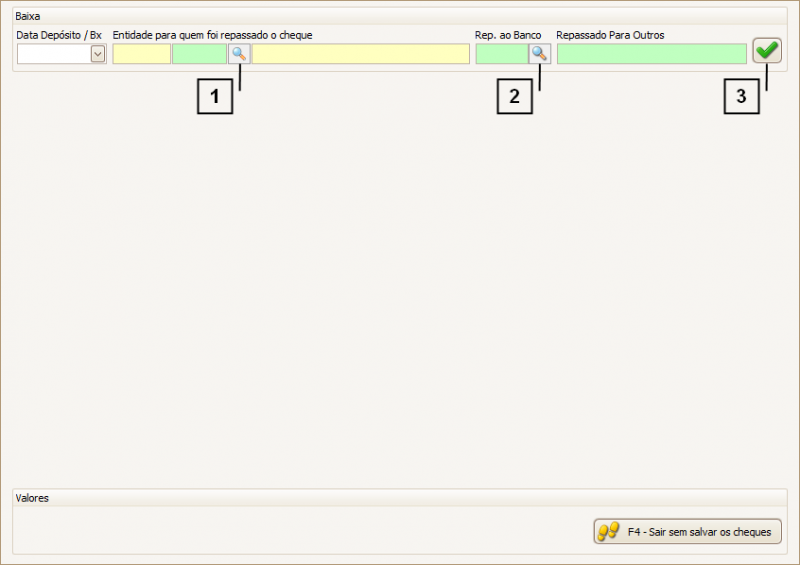The width and height of the screenshot is (800, 565).
Task: Click the footprints icon on exit button
Action: [608, 532]
